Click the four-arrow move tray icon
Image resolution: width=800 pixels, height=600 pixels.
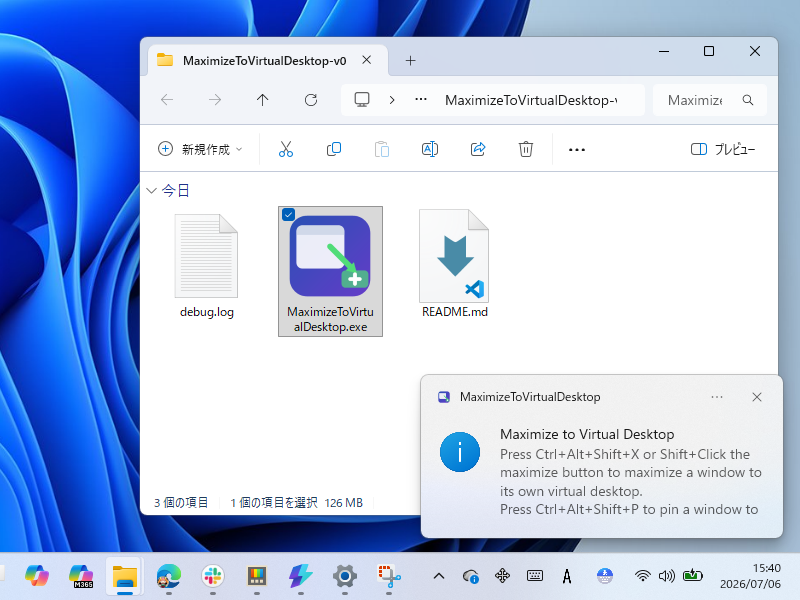click(503, 576)
